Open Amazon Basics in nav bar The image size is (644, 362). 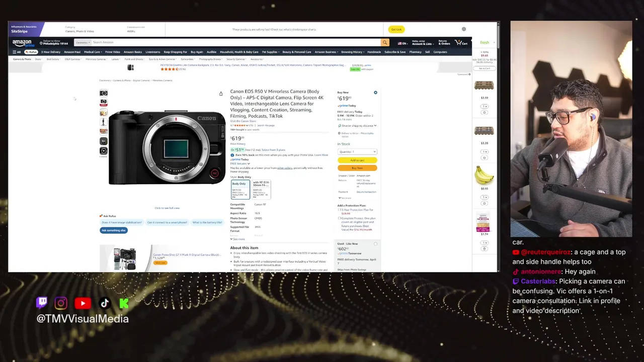pos(133,52)
